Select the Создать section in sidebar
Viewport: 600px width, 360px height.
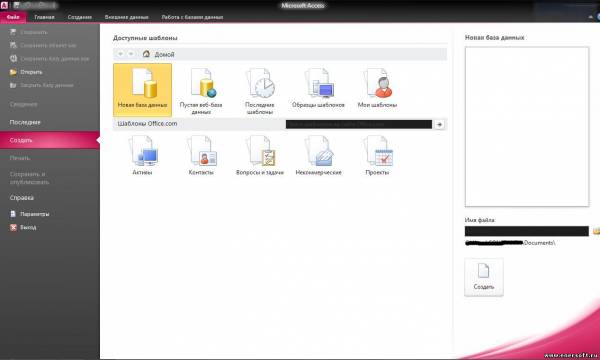[50, 140]
